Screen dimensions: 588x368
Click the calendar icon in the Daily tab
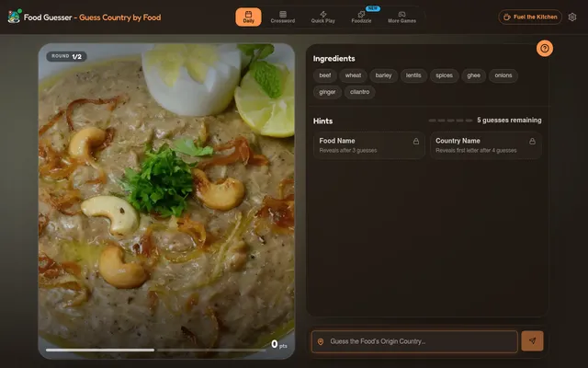tap(248, 15)
